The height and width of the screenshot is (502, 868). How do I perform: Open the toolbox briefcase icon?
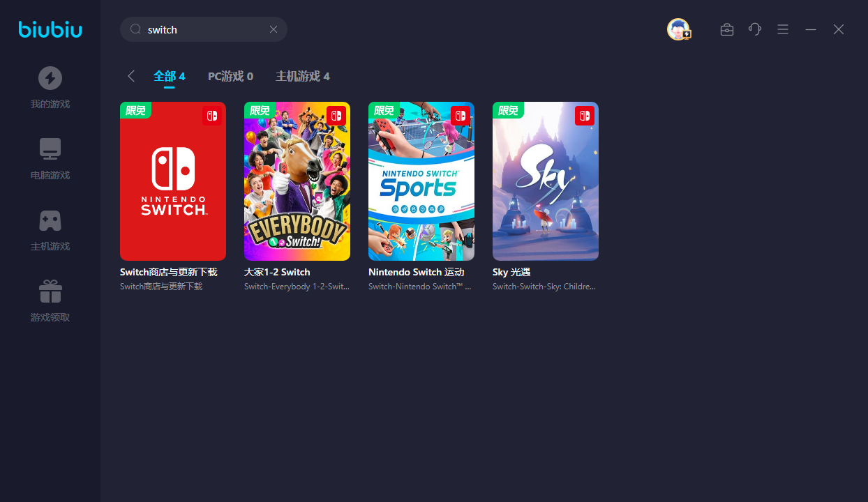pyautogui.click(x=727, y=29)
